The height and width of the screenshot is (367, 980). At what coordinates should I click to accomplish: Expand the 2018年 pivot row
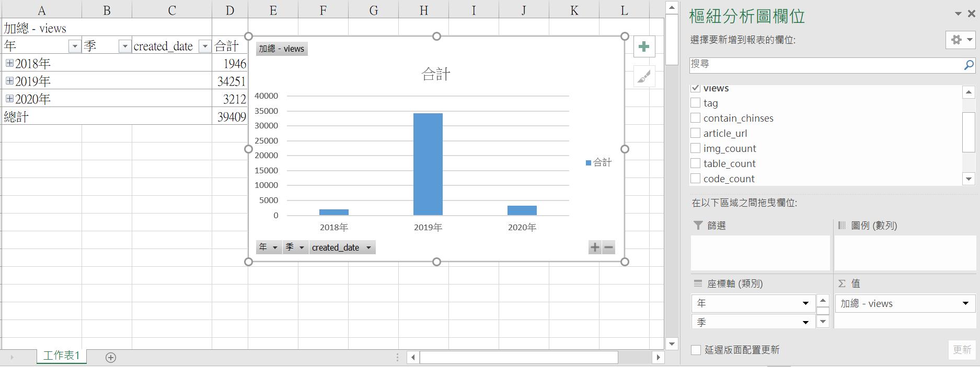(x=9, y=63)
